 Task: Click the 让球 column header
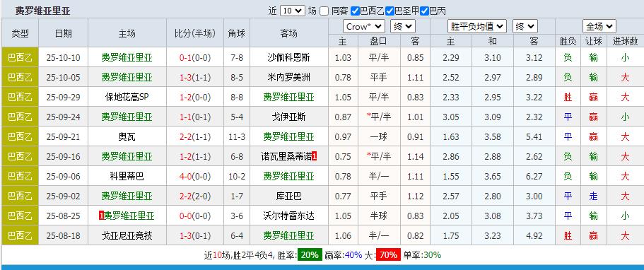[x=594, y=41]
